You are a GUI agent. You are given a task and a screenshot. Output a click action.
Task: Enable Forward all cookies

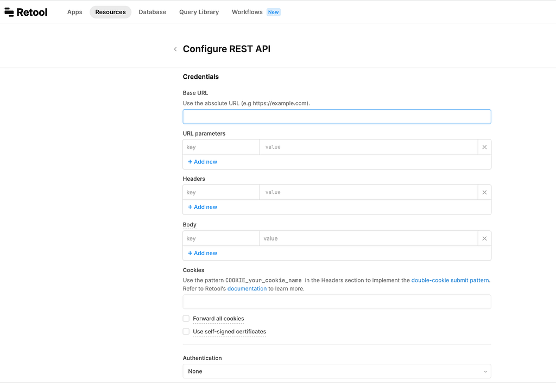tap(186, 318)
